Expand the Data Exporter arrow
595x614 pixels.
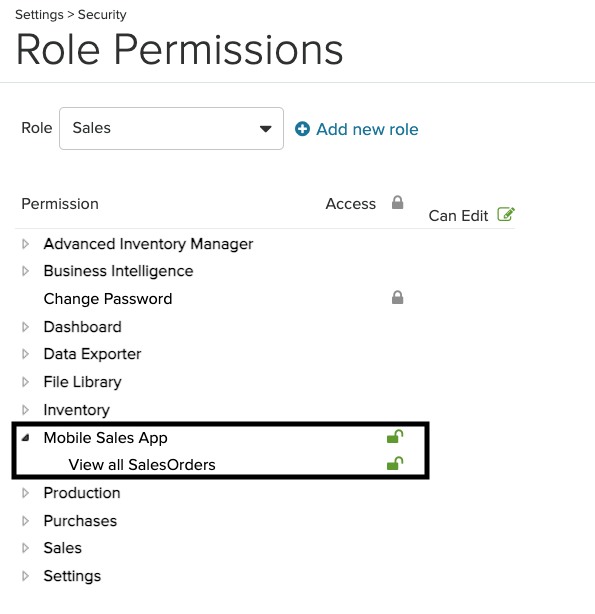[x=25, y=354]
